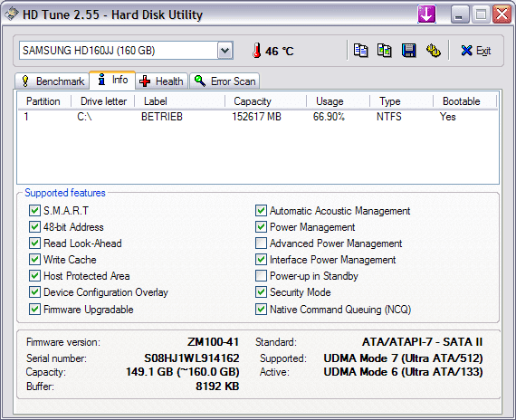Check the Power-up in Standby checkbox
Screen dimensions: 516x420
(x=261, y=276)
